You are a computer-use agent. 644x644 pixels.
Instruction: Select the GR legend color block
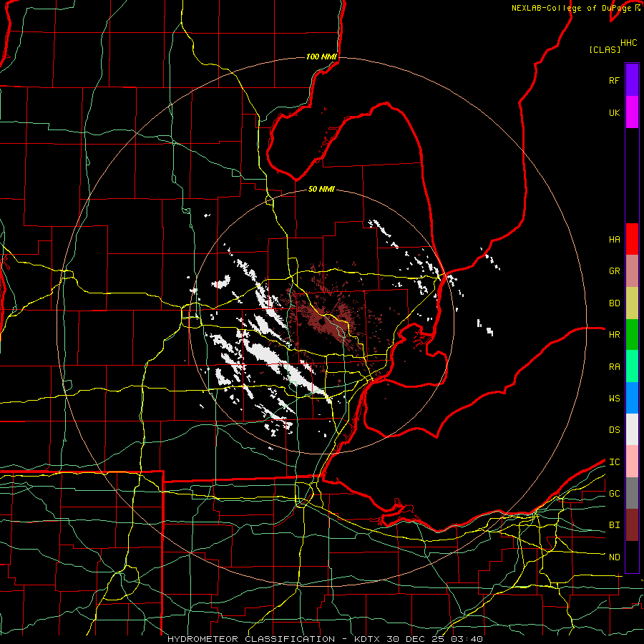[x=632, y=271]
